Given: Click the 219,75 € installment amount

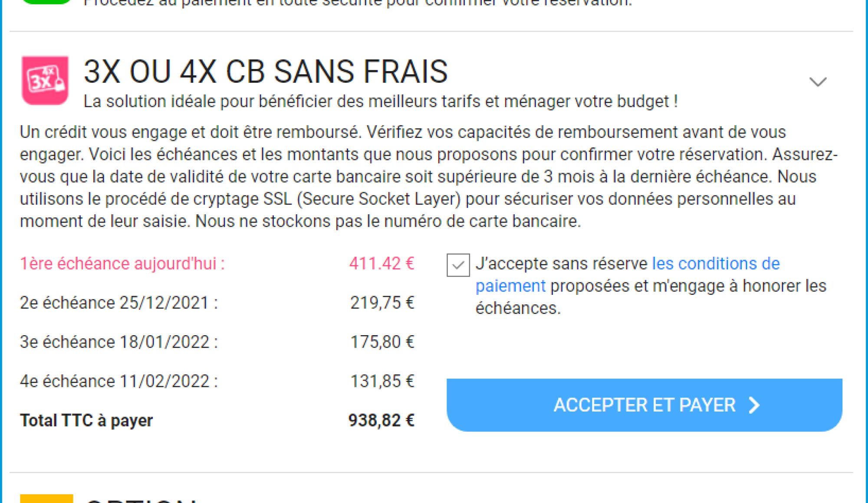Looking at the screenshot, I should coord(382,303).
